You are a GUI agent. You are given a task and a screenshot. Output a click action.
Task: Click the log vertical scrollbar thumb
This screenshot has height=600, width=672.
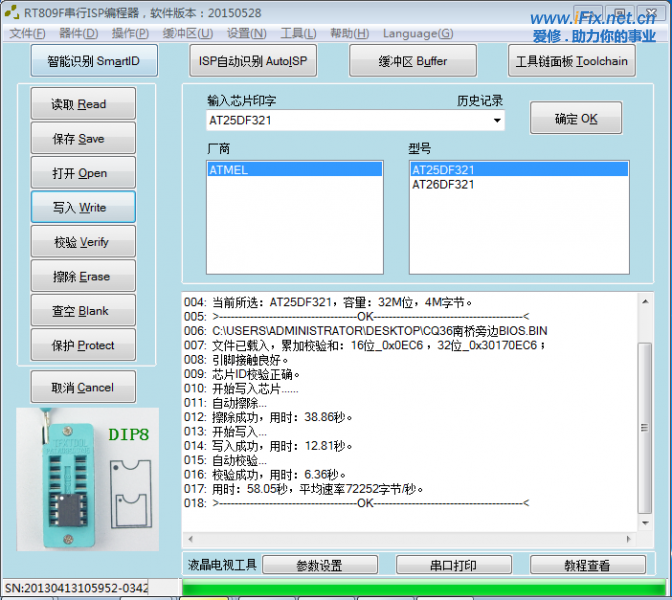pyautogui.click(x=645, y=428)
